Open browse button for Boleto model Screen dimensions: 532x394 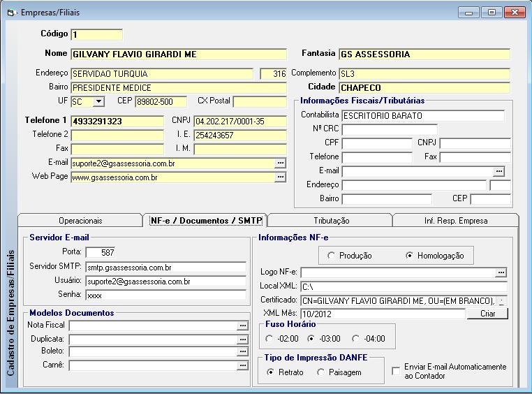point(242,351)
